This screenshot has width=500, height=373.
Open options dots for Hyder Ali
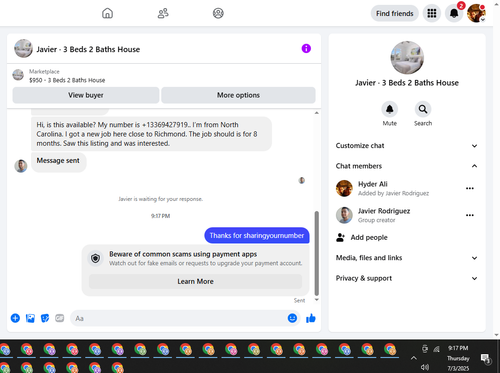tap(470, 188)
